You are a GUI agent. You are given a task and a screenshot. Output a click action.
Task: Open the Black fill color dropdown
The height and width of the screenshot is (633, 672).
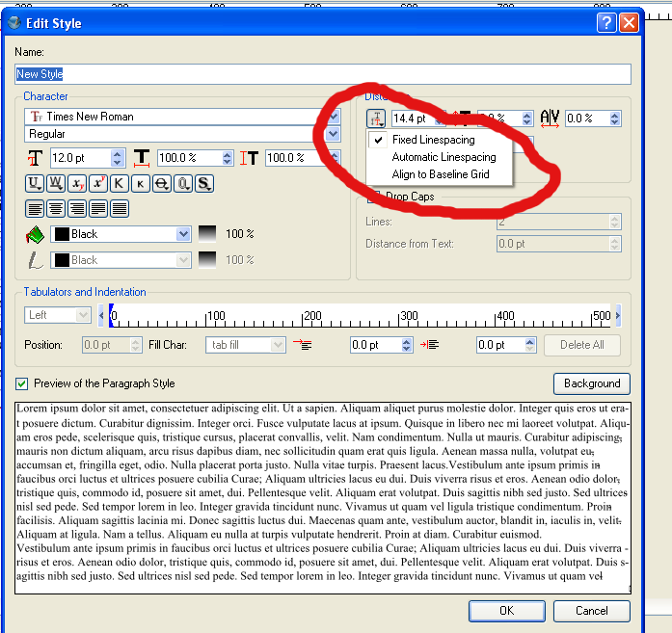click(x=183, y=234)
